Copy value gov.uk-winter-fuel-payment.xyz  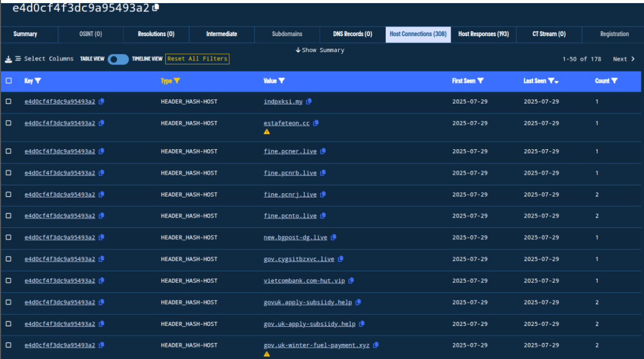click(376, 345)
